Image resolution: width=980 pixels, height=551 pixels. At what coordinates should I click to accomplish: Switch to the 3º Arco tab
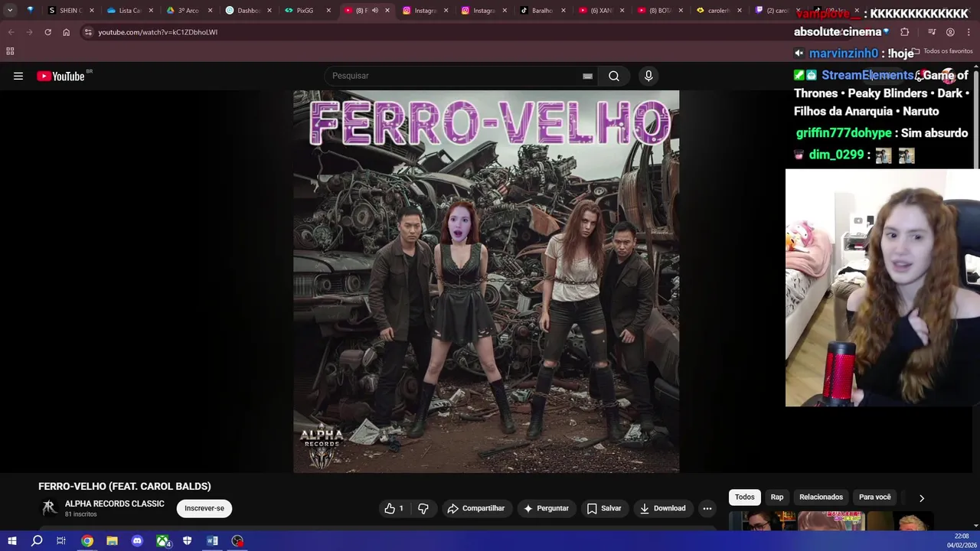(x=188, y=11)
